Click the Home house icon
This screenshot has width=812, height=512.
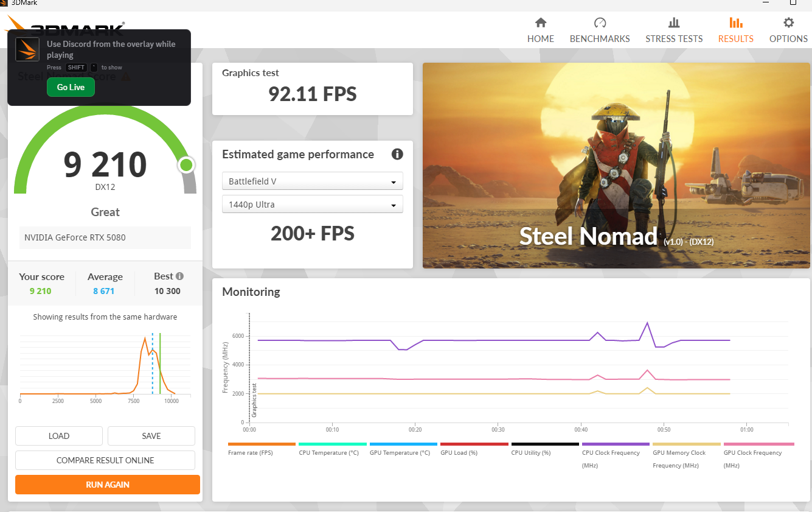540,23
